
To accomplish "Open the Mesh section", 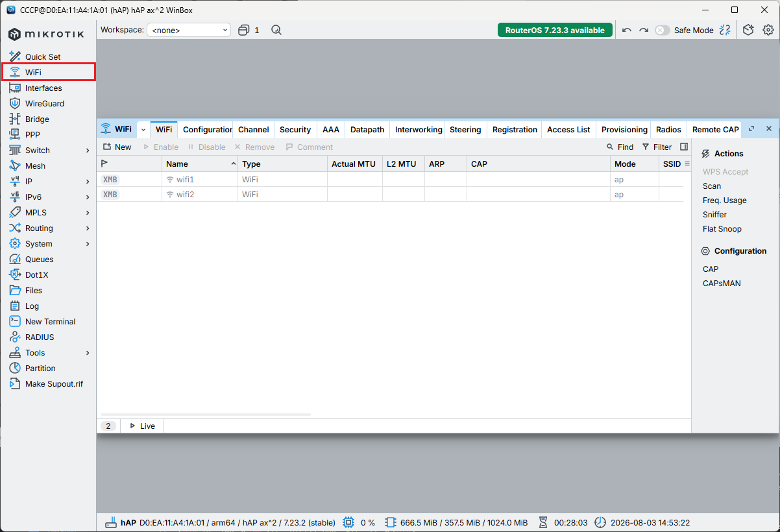I will click(35, 165).
